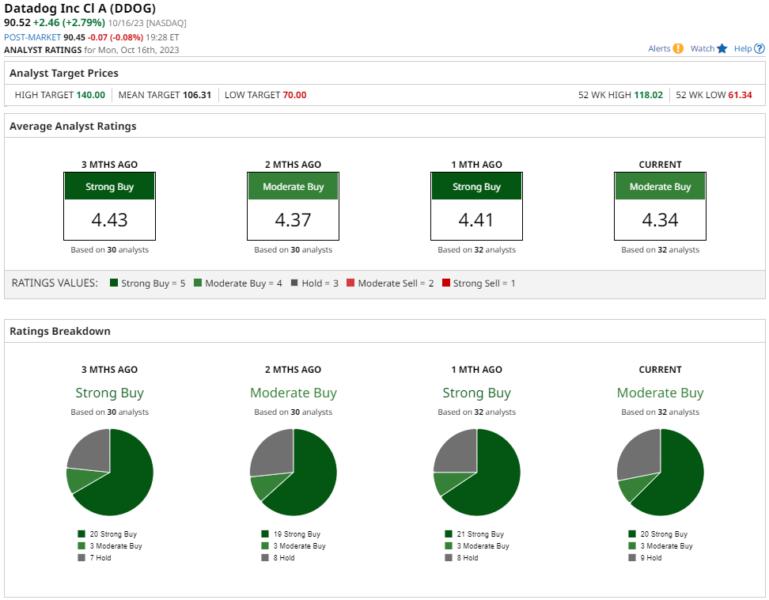Screen dimensions: 769x600
Task: Click the 3 MTHS AGO pie chart
Action: [110, 472]
